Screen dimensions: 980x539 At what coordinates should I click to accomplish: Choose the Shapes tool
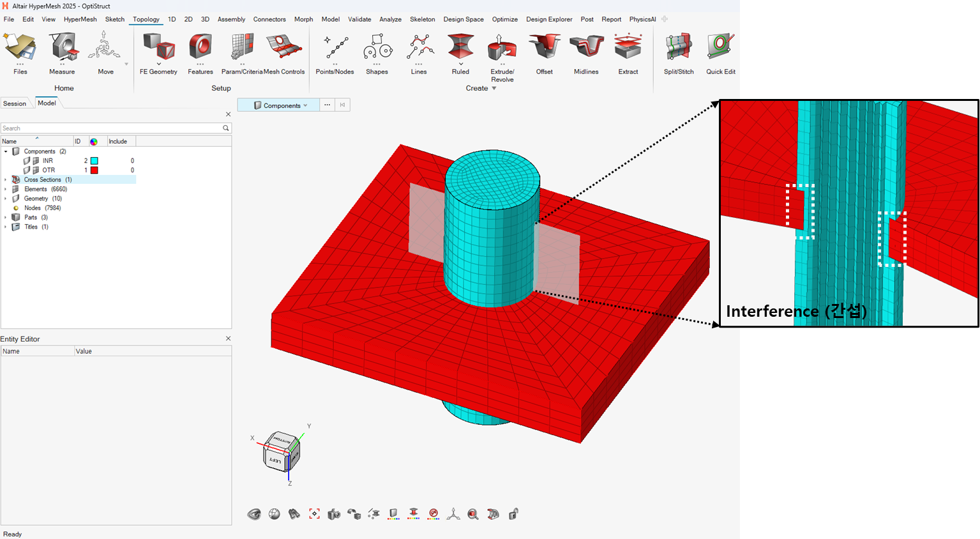[377, 54]
